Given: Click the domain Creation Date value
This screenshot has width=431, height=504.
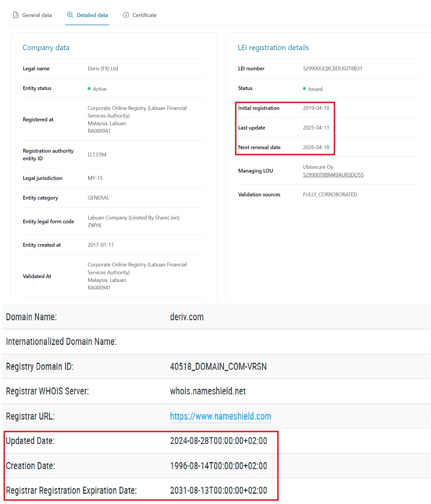Looking at the screenshot, I should (218, 466).
